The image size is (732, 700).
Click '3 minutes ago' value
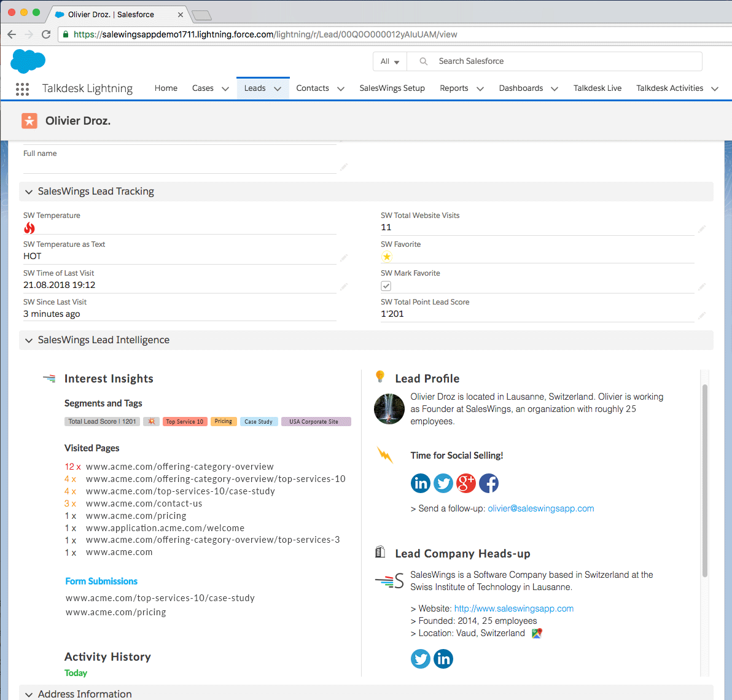52,314
